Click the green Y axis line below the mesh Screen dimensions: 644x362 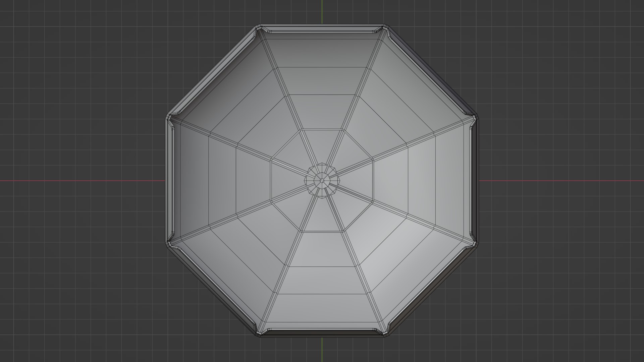322,350
